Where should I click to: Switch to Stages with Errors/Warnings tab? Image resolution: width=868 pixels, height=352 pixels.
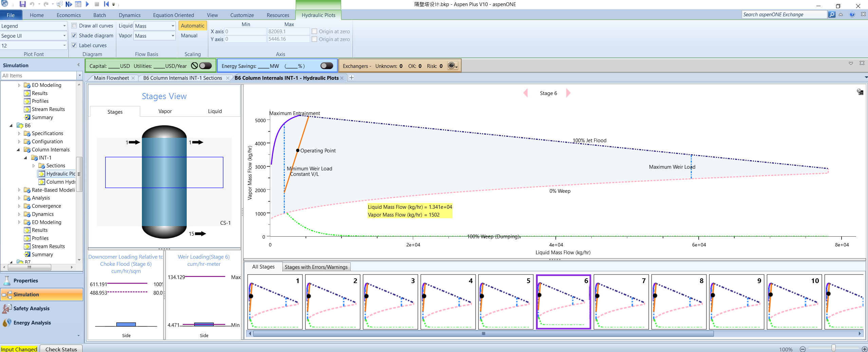coord(316,267)
